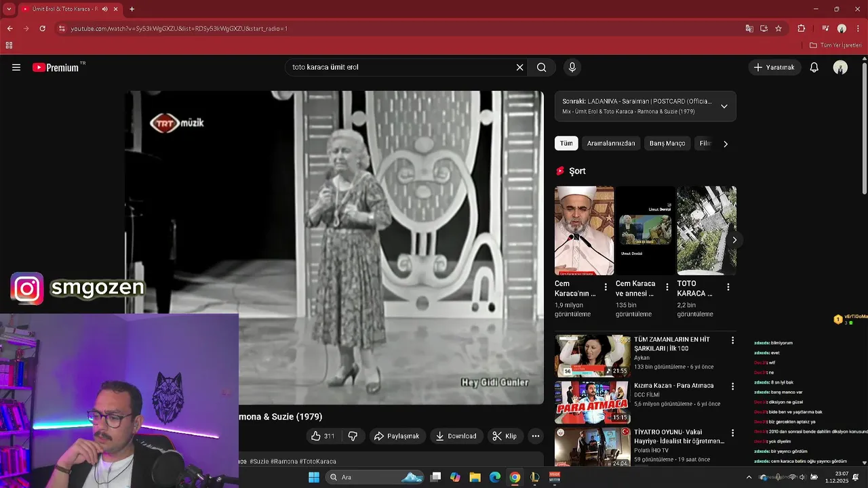The image size is (868, 488).
Task: Open options for Cem Karaca'nın short
Action: [x=606, y=287]
